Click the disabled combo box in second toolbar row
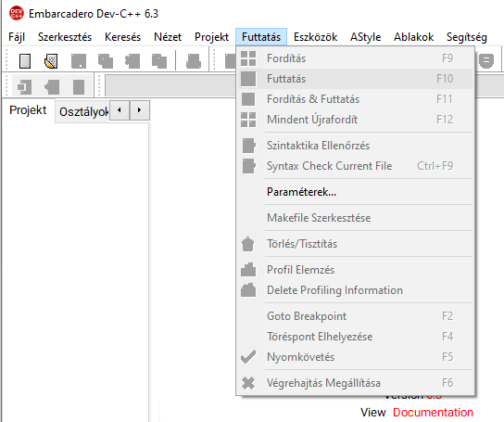504x422 pixels. coord(170,85)
